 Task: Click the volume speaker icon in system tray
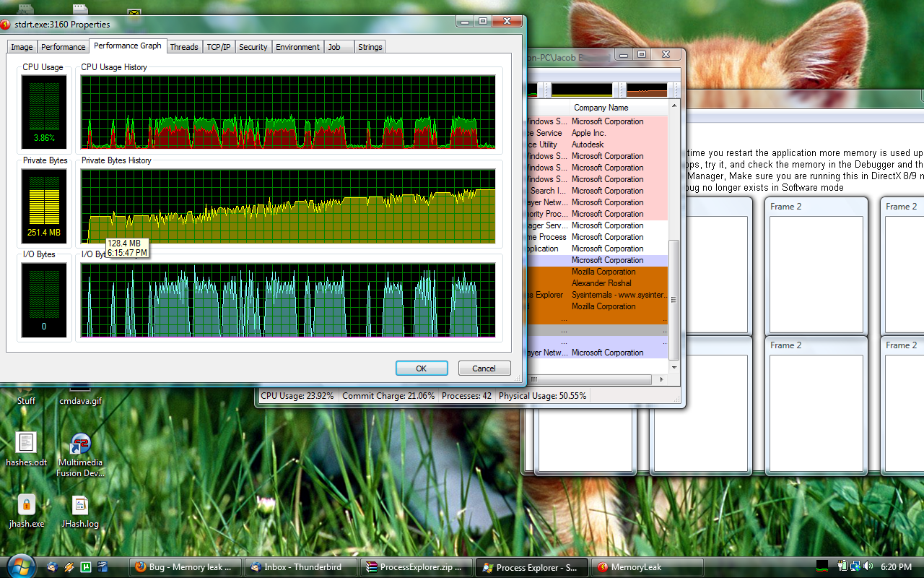tap(867, 566)
